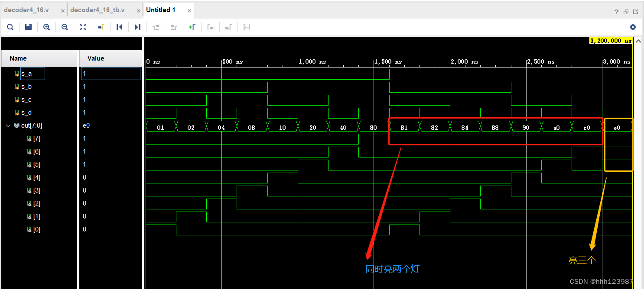Go to cursor position icon
The image size is (644, 289).
(101, 27)
